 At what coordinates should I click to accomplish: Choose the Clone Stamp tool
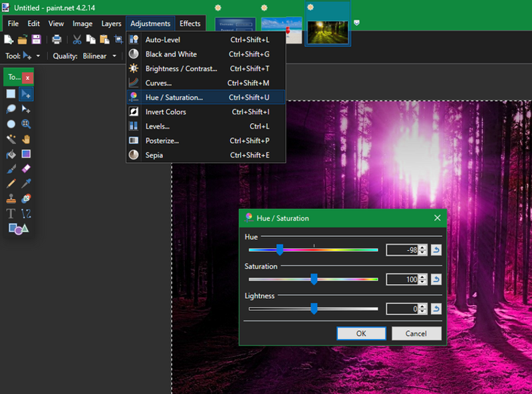click(11, 198)
